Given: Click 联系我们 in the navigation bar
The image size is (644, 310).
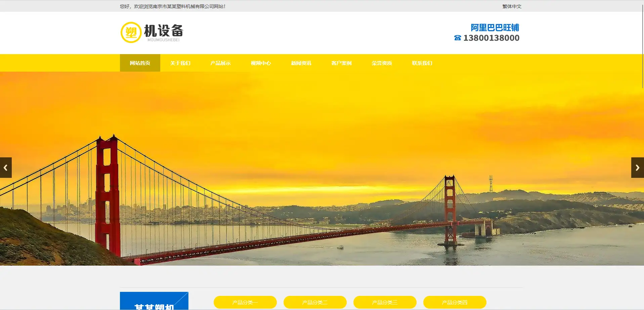Looking at the screenshot, I should click(422, 63).
